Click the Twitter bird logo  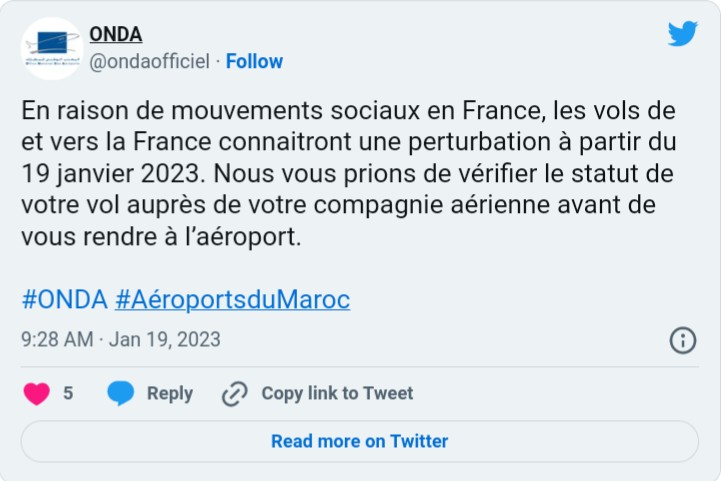682,34
